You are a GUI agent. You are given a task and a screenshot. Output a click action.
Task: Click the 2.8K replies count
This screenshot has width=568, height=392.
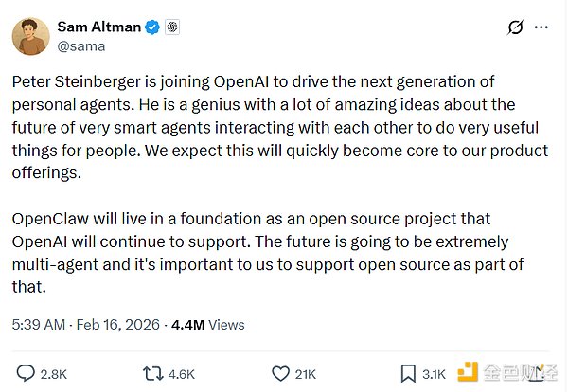pyautogui.click(x=54, y=374)
